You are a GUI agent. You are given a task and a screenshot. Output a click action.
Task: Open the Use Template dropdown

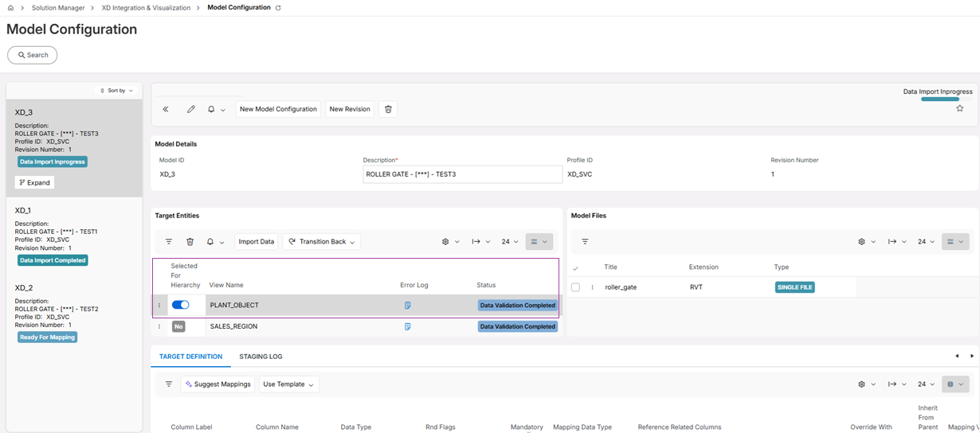pos(288,384)
